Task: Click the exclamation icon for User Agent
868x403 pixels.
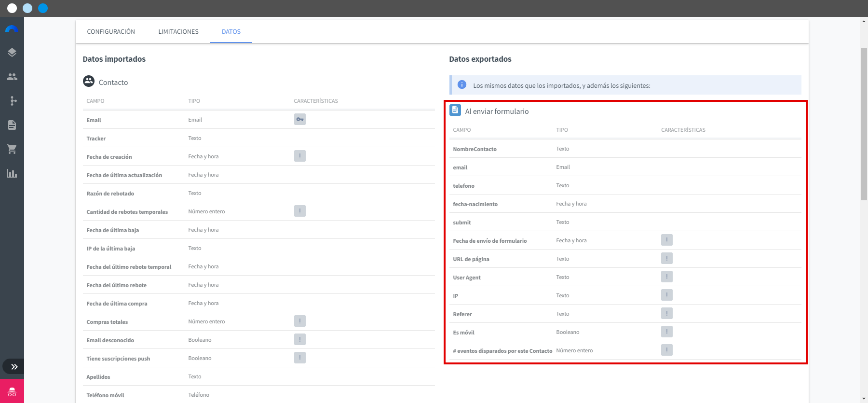Action: click(x=667, y=277)
